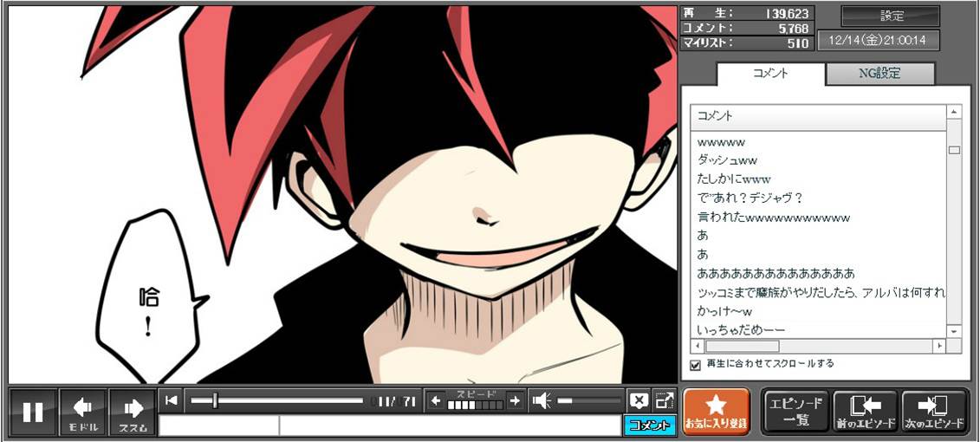Click the comment text input field

[x=449, y=426]
